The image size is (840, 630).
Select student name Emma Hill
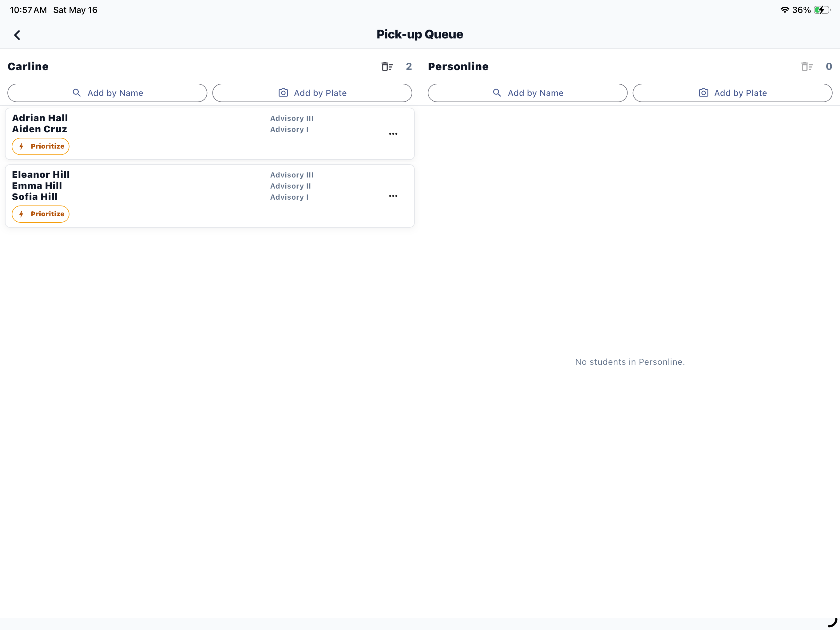37,185
